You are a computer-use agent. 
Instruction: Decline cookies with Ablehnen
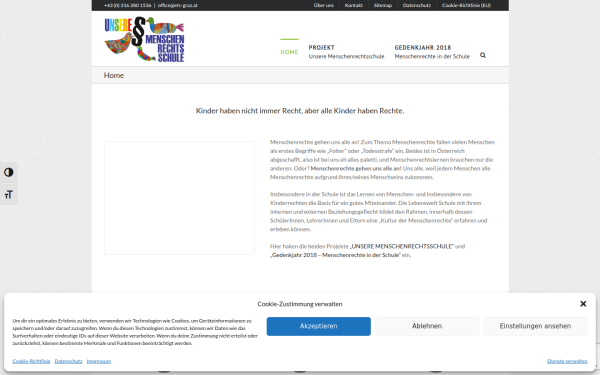(x=427, y=326)
